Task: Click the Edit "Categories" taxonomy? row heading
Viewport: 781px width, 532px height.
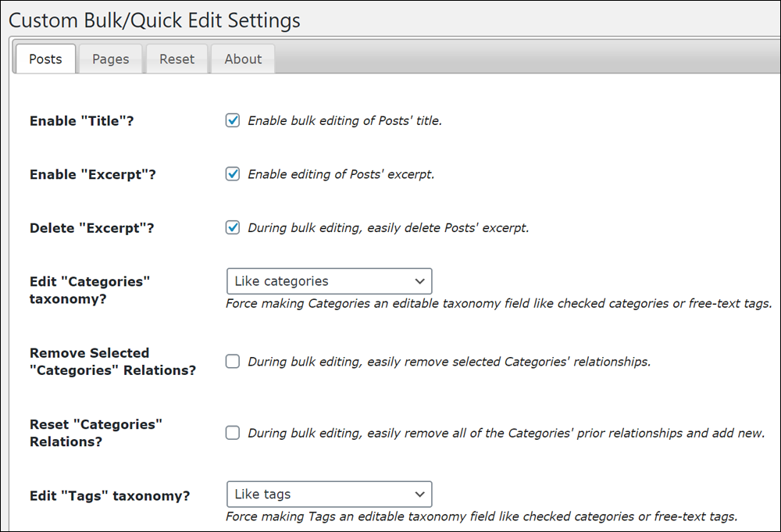Action: (x=90, y=290)
